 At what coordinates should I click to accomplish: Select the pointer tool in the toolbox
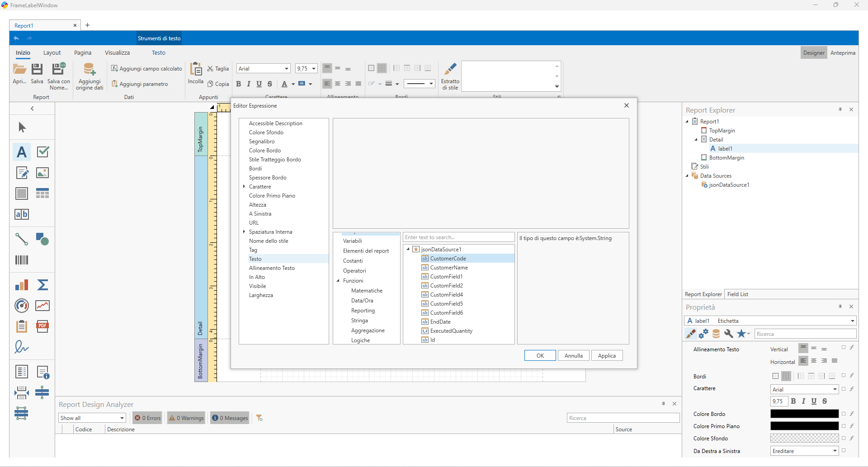pyautogui.click(x=22, y=127)
